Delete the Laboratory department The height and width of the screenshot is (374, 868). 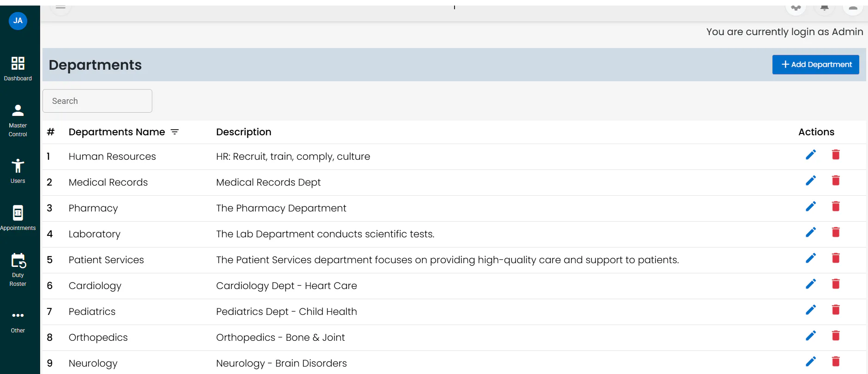point(836,232)
